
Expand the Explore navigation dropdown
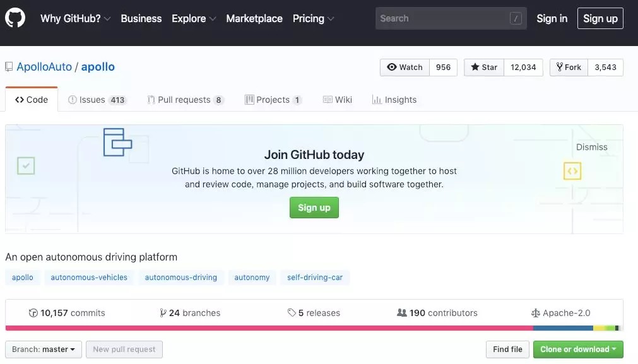coord(194,18)
